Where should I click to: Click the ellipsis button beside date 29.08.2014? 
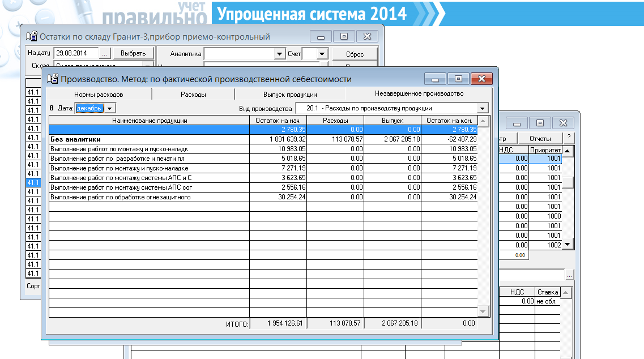[105, 53]
